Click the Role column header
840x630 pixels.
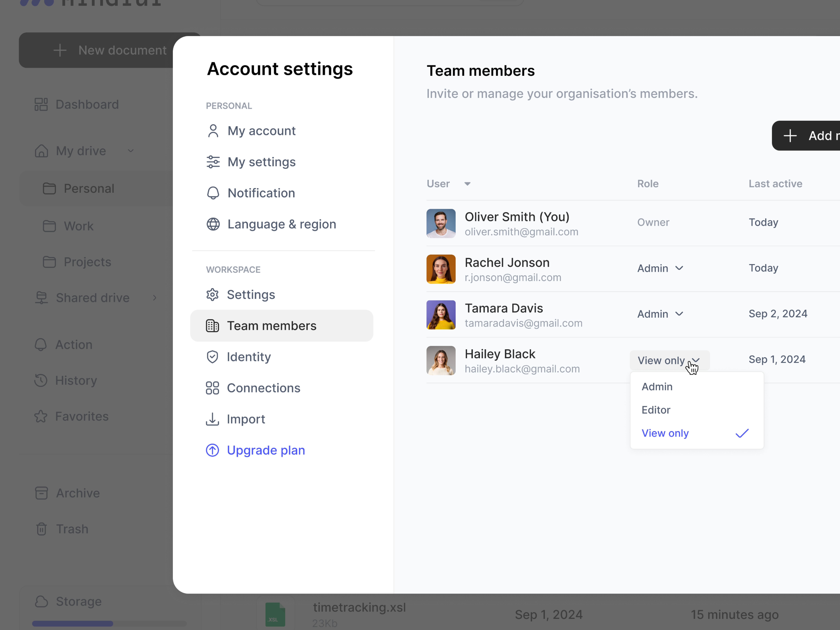pos(648,184)
